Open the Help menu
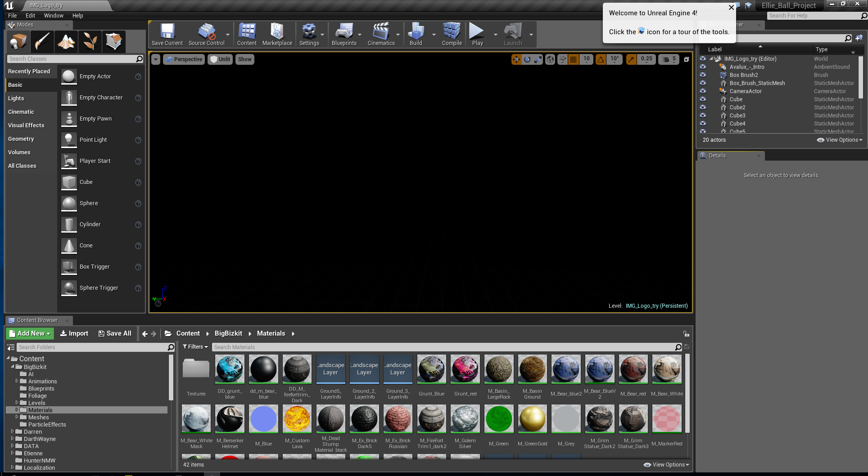 tap(78, 16)
